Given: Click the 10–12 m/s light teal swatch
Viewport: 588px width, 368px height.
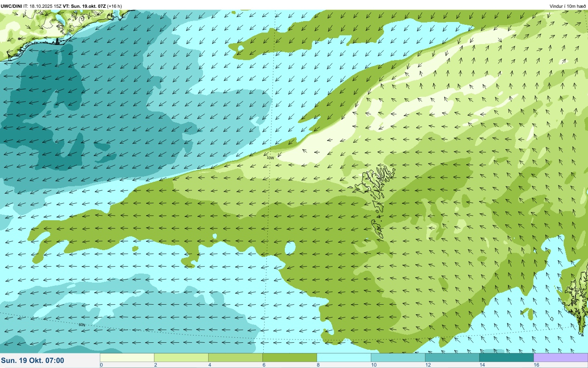Looking at the screenshot, I should coord(398,357).
